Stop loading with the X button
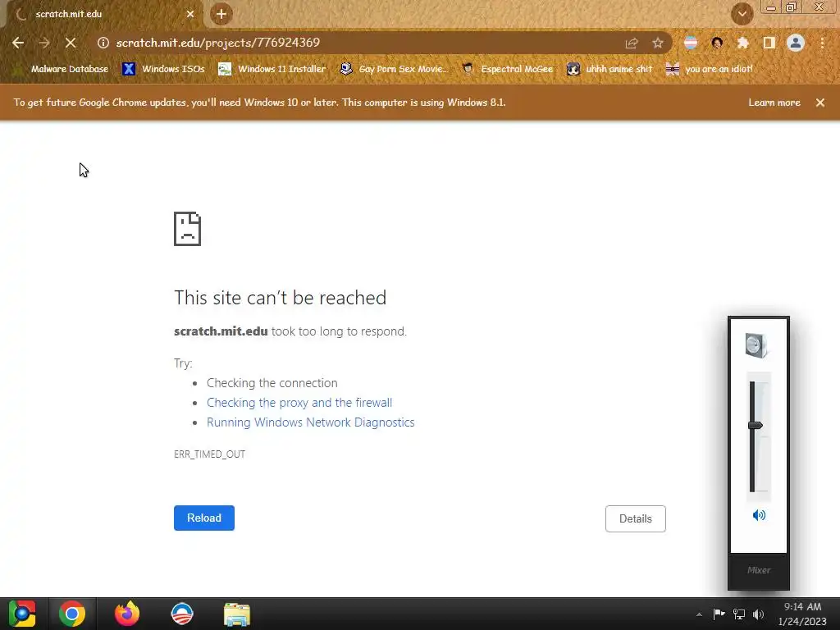 click(x=71, y=43)
